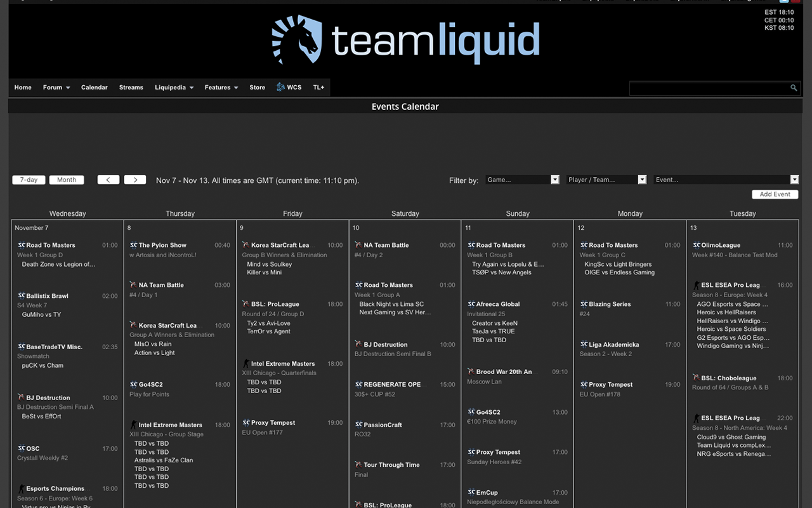Open the Road To Masters event on Wednesday
The height and width of the screenshot is (508, 812).
pyautogui.click(x=51, y=245)
